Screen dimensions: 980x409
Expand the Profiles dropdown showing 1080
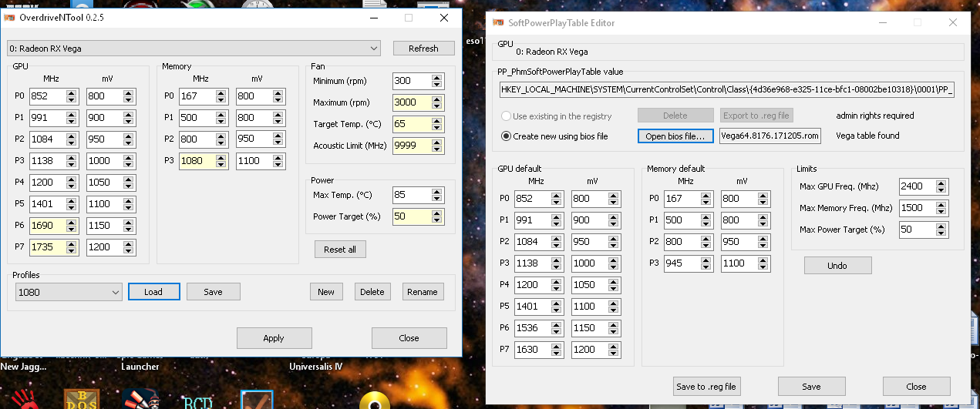click(x=69, y=292)
